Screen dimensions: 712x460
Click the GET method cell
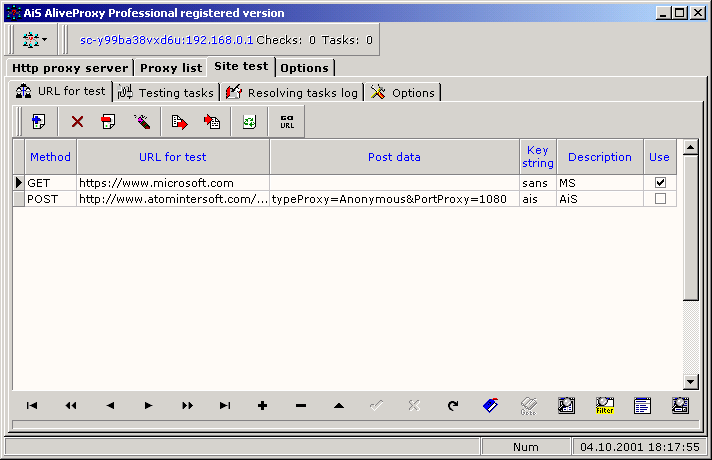click(x=51, y=183)
